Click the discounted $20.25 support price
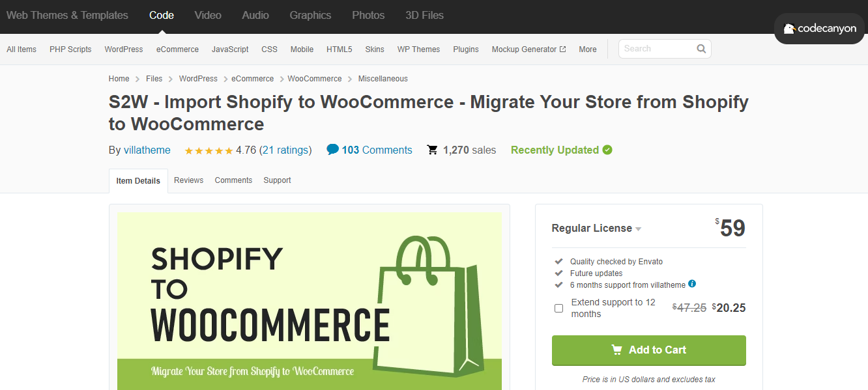The height and width of the screenshot is (390, 868). [x=729, y=308]
